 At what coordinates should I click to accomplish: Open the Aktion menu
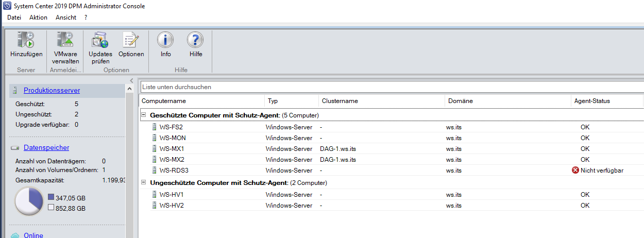pyautogui.click(x=38, y=18)
